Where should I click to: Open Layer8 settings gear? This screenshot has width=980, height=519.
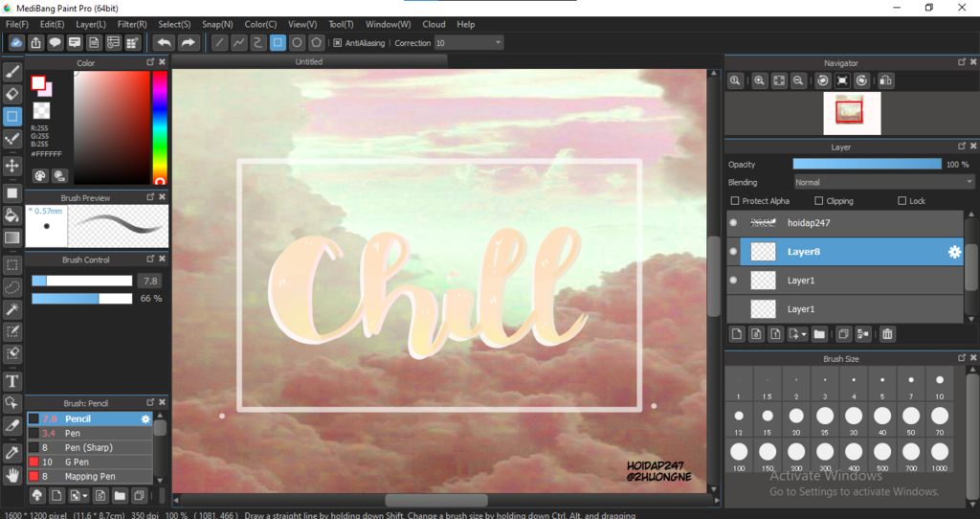954,252
